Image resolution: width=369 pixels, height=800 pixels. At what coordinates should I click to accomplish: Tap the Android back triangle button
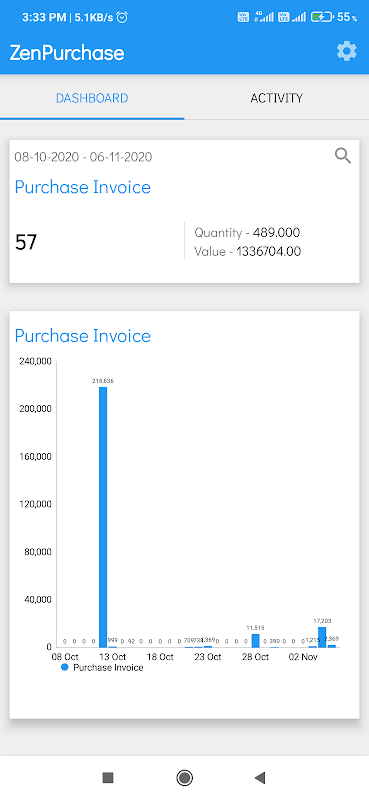[x=260, y=778]
